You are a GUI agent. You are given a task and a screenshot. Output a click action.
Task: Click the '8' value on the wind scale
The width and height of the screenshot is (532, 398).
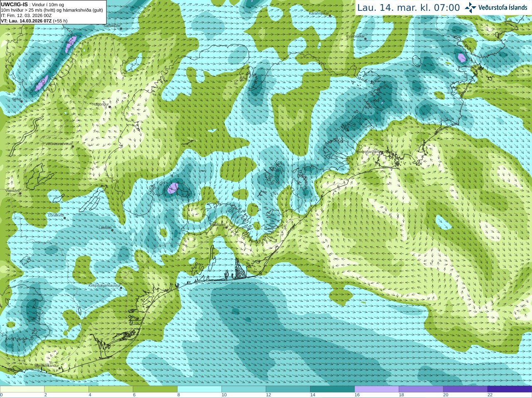click(x=179, y=395)
